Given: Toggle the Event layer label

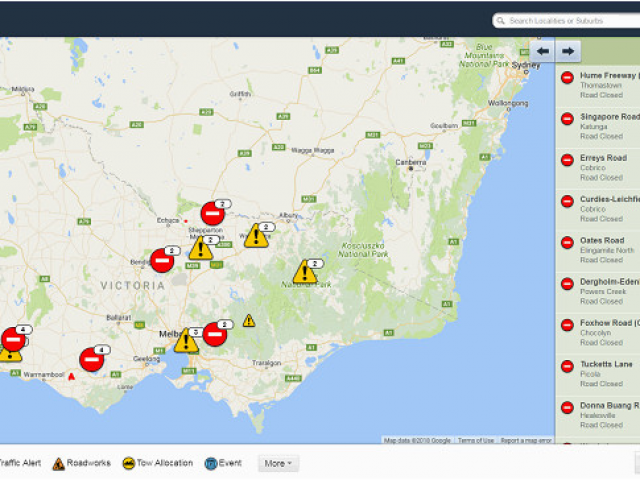Looking at the screenshot, I should pyautogui.click(x=230, y=463).
